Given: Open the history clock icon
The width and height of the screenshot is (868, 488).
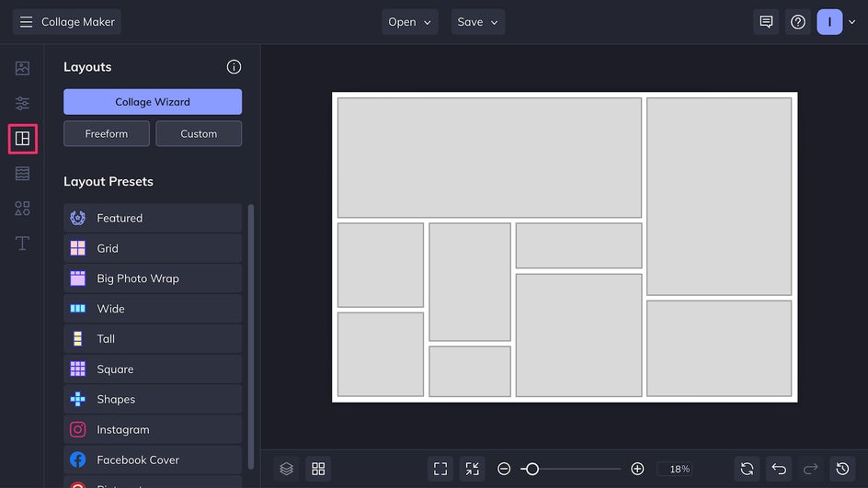Looking at the screenshot, I should pos(842,469).
